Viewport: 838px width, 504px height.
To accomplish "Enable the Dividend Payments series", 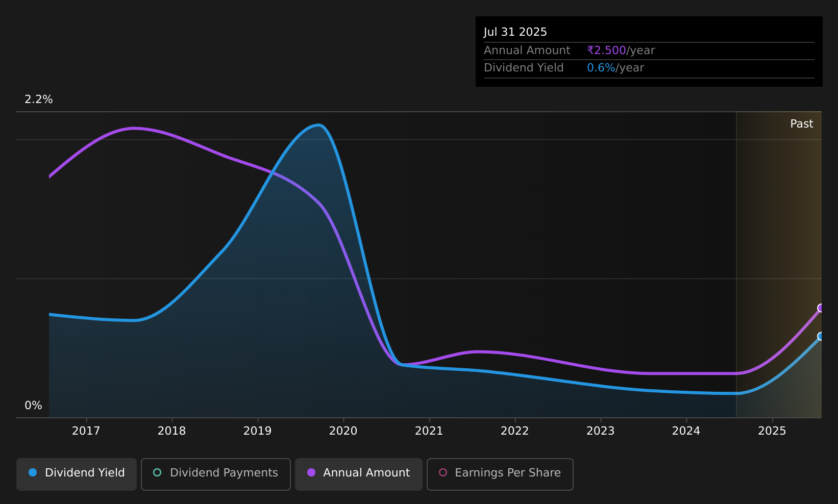I will [x=216, y=474].
